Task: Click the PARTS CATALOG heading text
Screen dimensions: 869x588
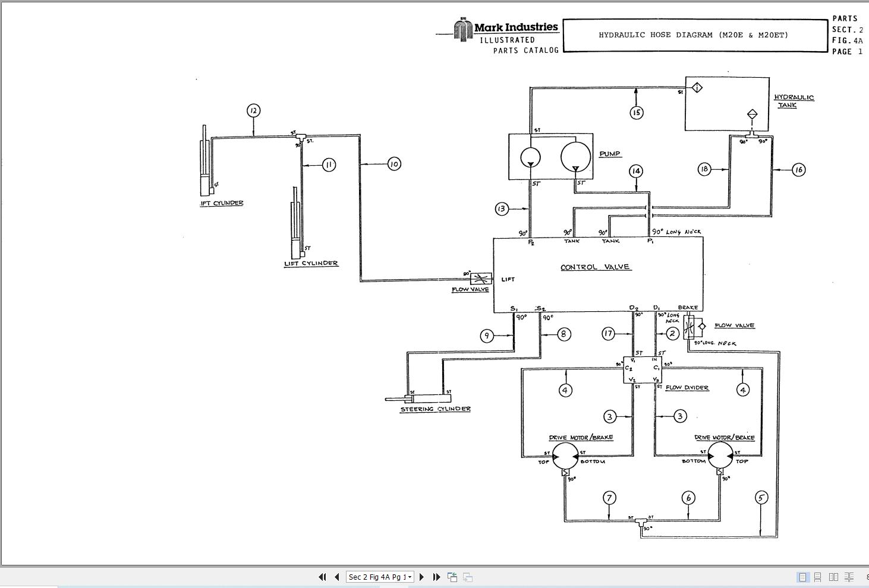Action: [526, 50]
